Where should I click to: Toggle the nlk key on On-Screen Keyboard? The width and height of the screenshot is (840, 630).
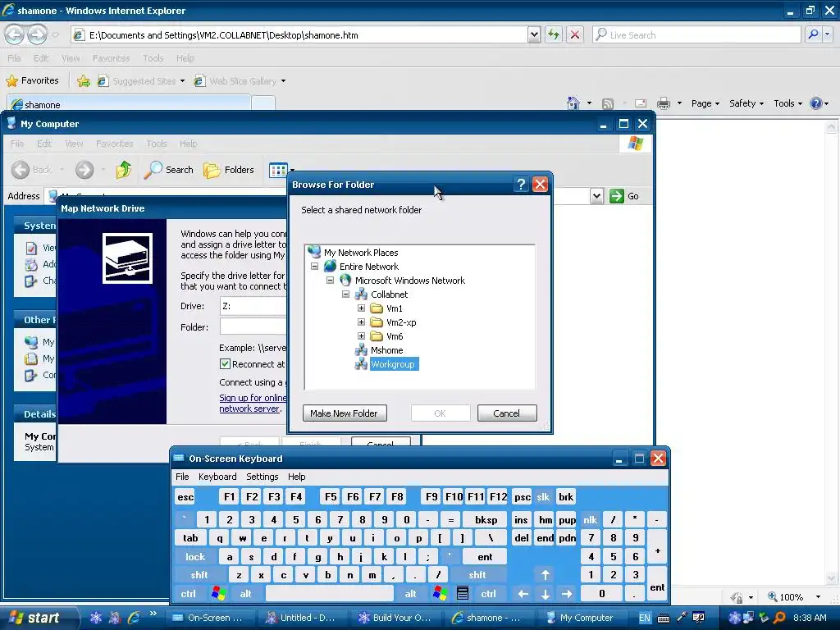[591, 519]
